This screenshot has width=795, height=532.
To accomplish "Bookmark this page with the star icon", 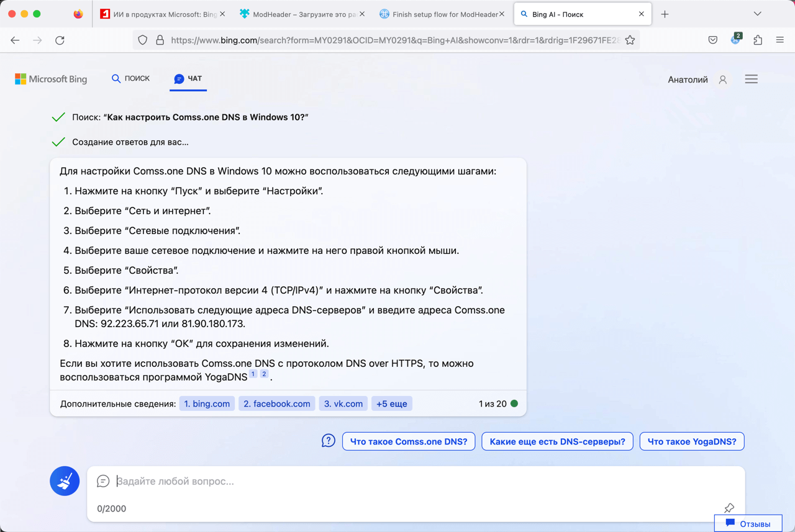I will 630,40.
